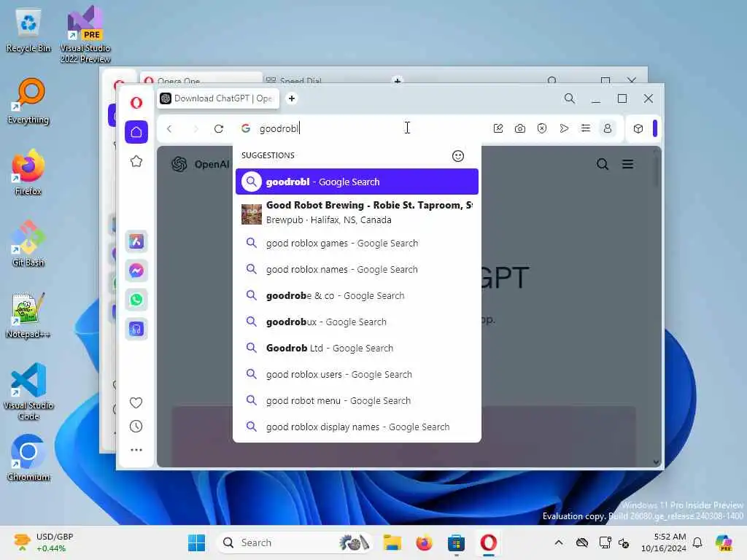This screenshot has width=747, height=560.
Task: Click the tab search magnifier icon
Action: [569, 98]
